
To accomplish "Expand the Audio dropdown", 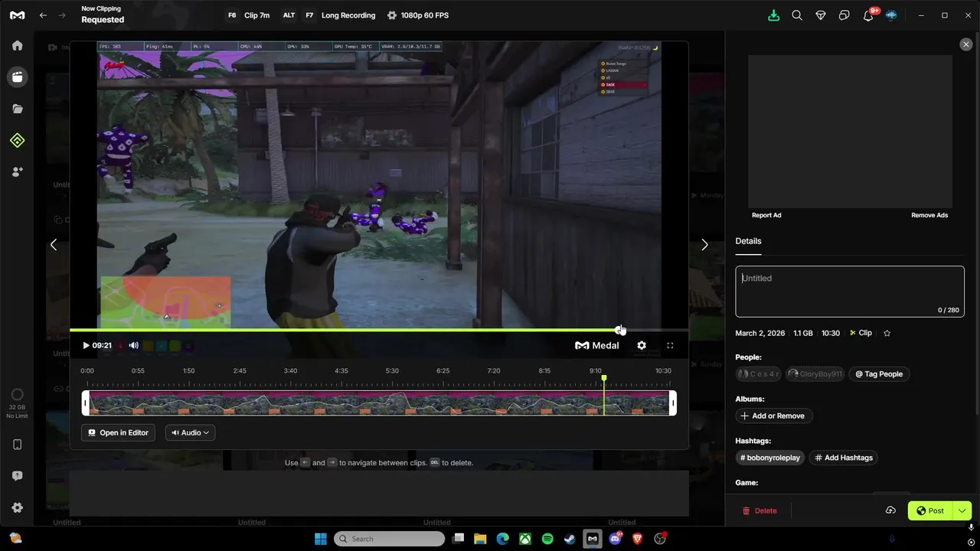I will point(190,432).
